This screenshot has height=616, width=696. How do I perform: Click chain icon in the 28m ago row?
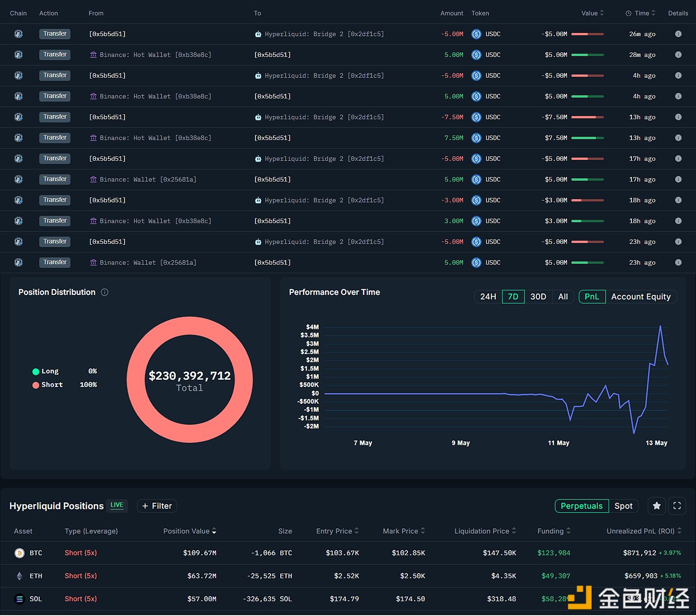(x=19, y=55)
